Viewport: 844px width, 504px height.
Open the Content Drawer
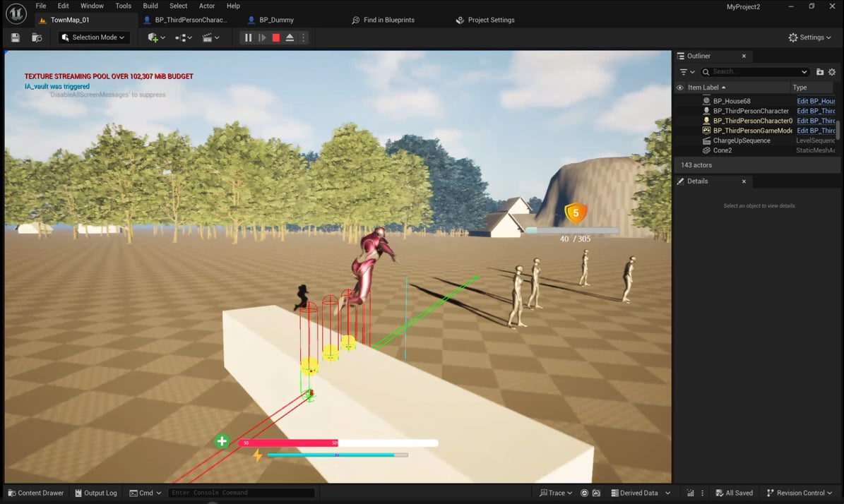35,493
